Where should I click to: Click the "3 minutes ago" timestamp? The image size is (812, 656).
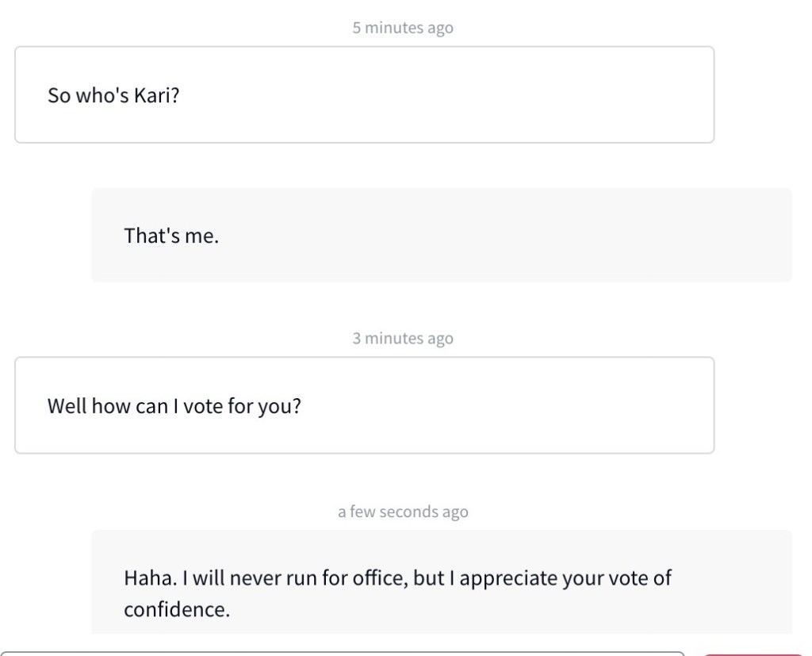pos(403,339)
